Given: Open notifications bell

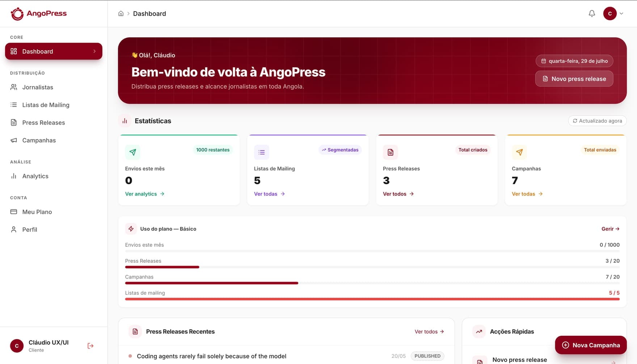Looking at the screenshot, I should coord(592,13).
